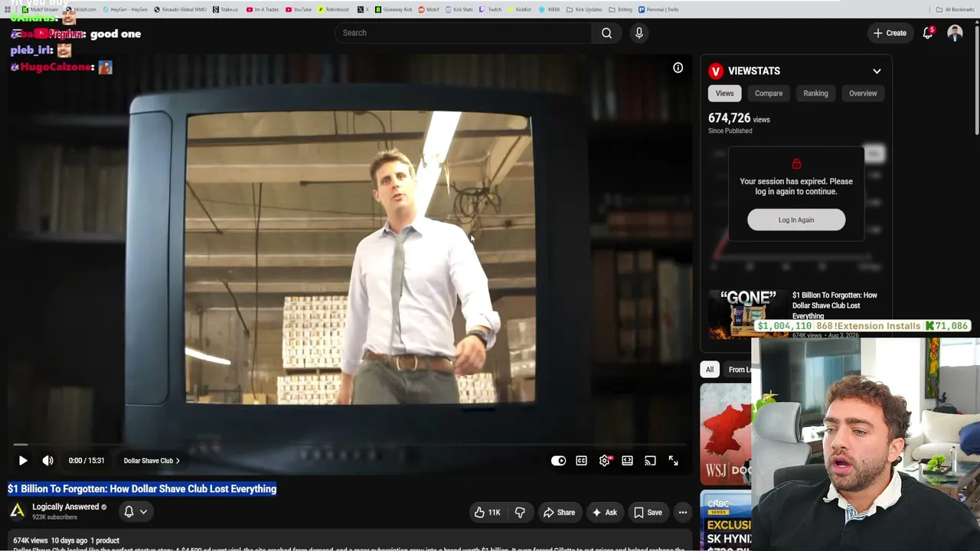
Task: Open the WSJ recommended video thumbnail
Action: click(x=726, y=434)
